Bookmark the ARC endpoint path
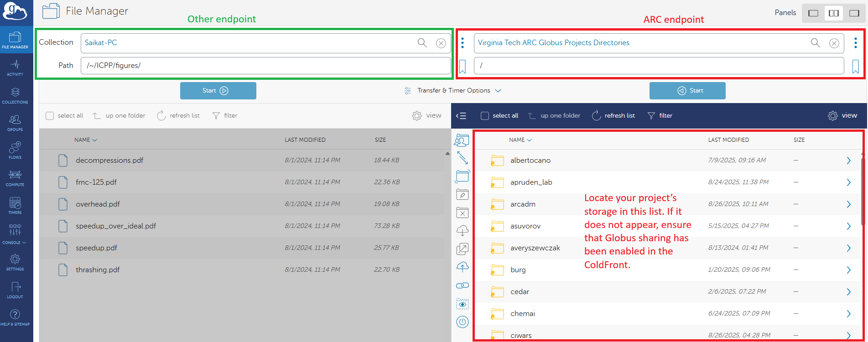 855,67
